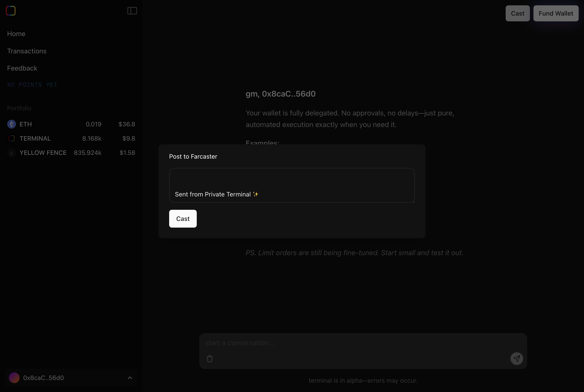
Task: Open the Transactions menu item
Action: click(27, 51)
